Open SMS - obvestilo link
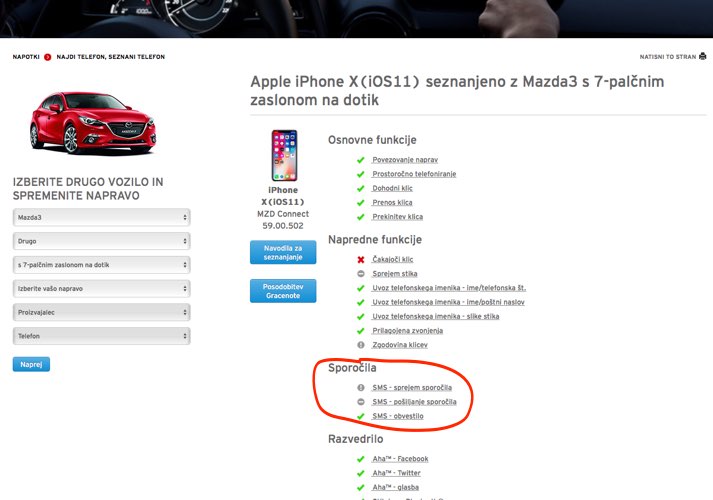 (x=398, y=416)
